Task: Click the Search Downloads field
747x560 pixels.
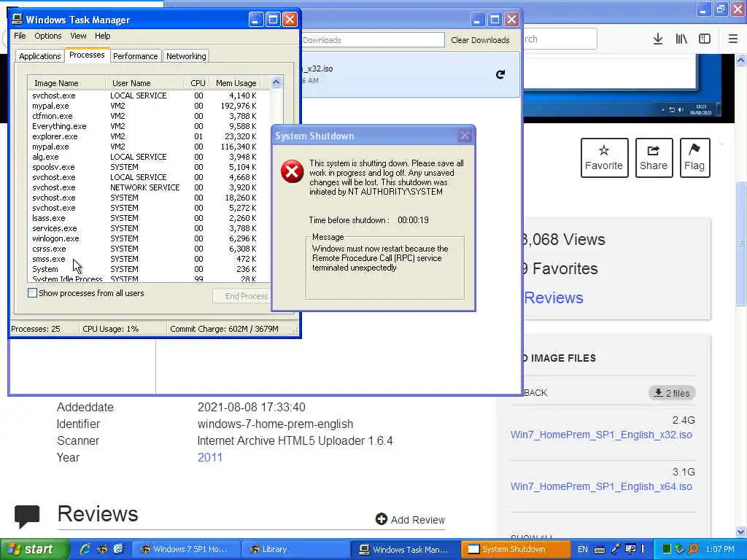Action: click(x=373, y=40)
